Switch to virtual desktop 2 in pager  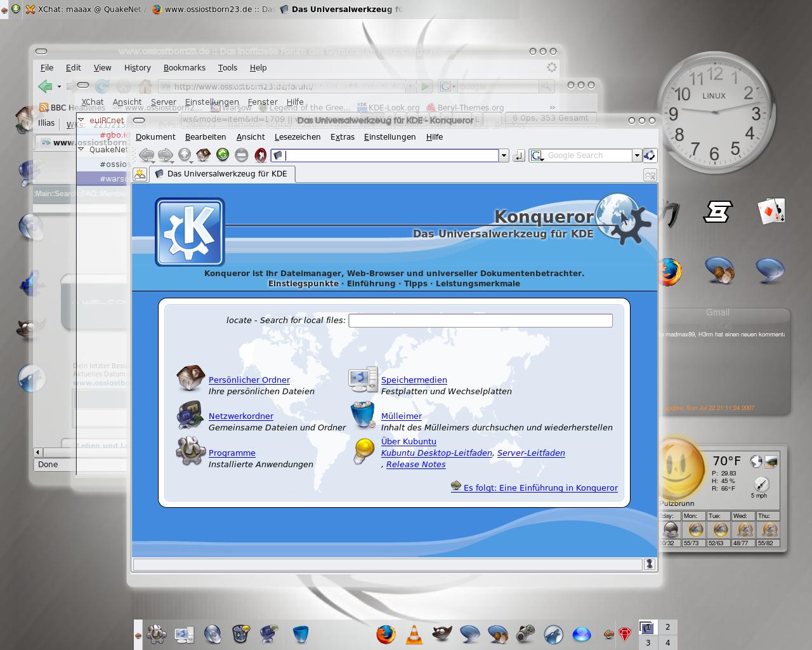coord(667,627)
